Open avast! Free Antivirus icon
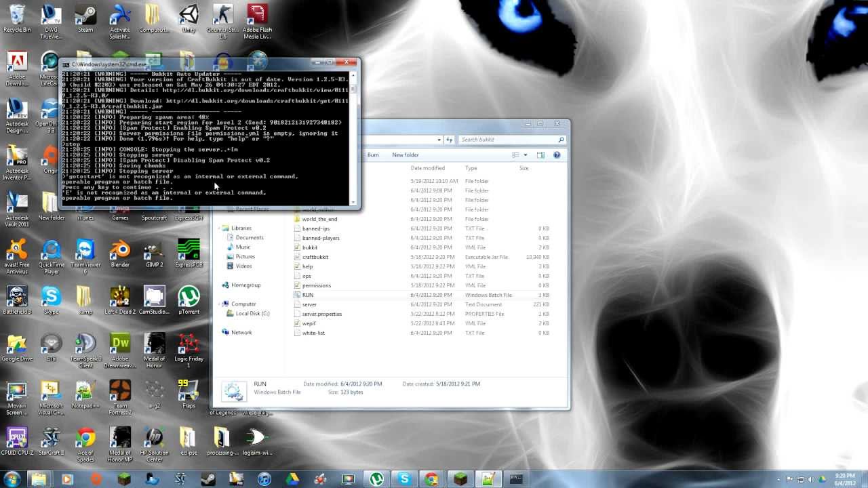 point(17,256)
